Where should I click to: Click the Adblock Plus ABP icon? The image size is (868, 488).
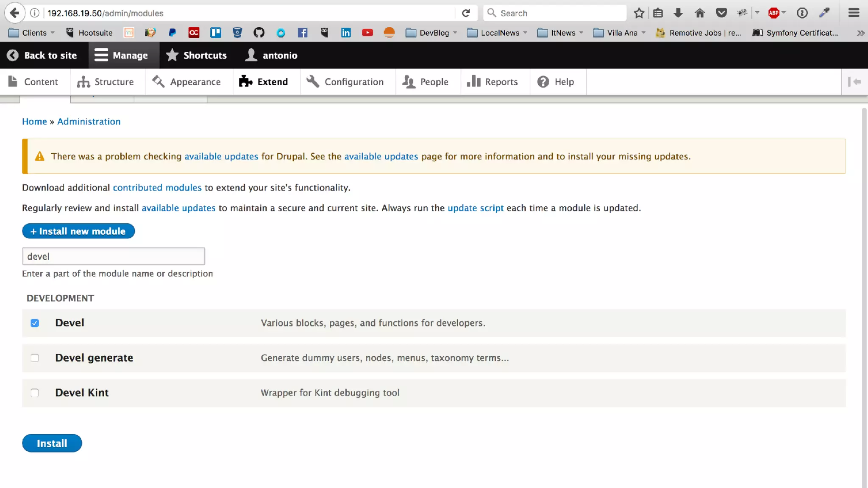773,13
